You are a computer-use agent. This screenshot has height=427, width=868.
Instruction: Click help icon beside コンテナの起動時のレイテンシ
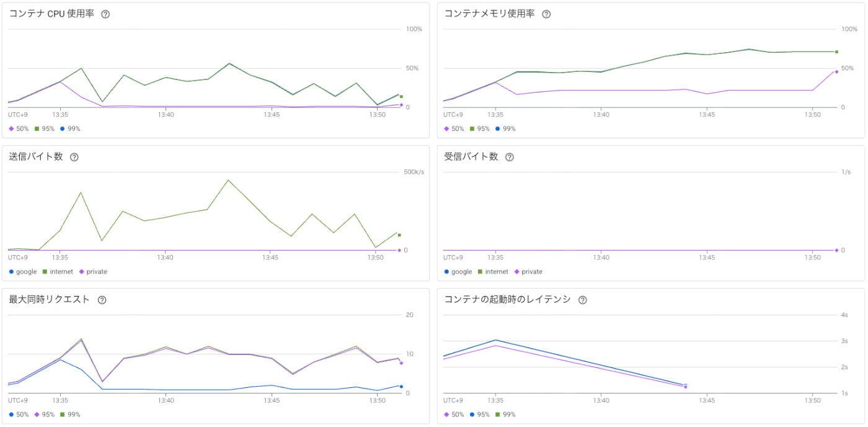click(583, 300)
